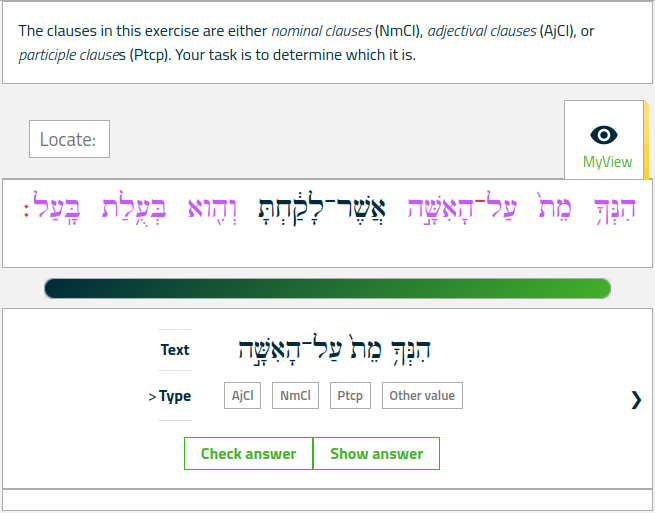
Task: Click the MyView text label
Action: pos(607,162)
